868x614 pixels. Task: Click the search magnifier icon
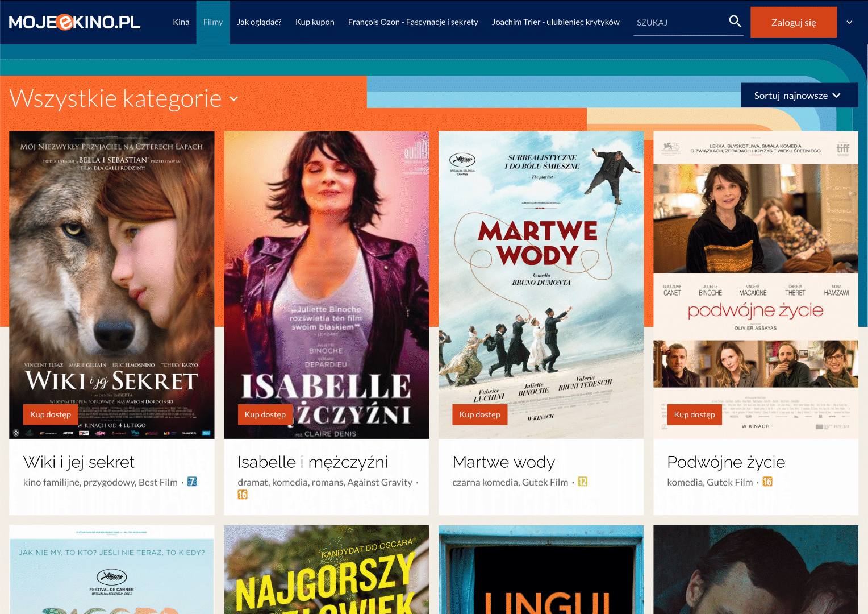click(x=735, y=22)
